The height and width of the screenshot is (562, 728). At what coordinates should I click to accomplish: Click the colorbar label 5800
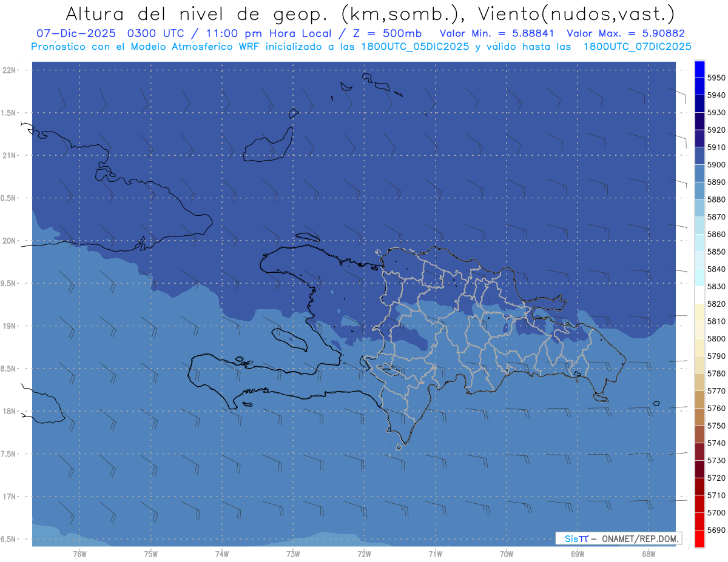point(716,339)
